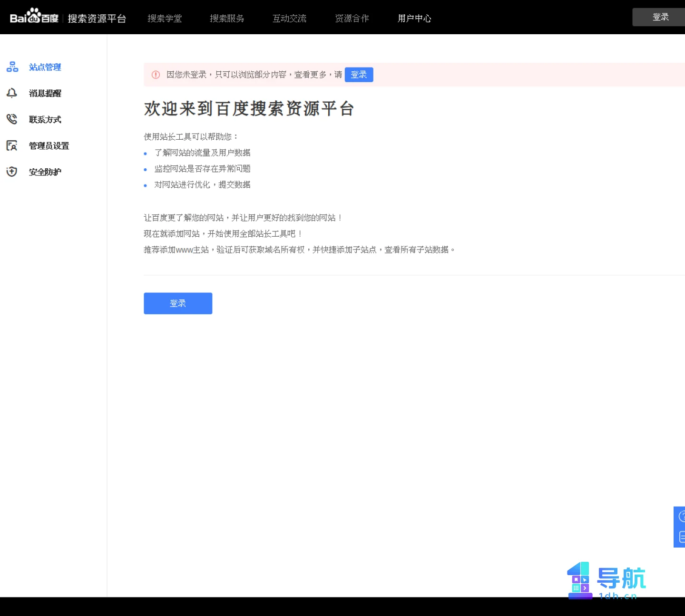Click line 现在就添加网站，开始使用全部站长工具吧！
Image resolution: width=685 pixels, height=616 pixels.
(x=223, y=233)
